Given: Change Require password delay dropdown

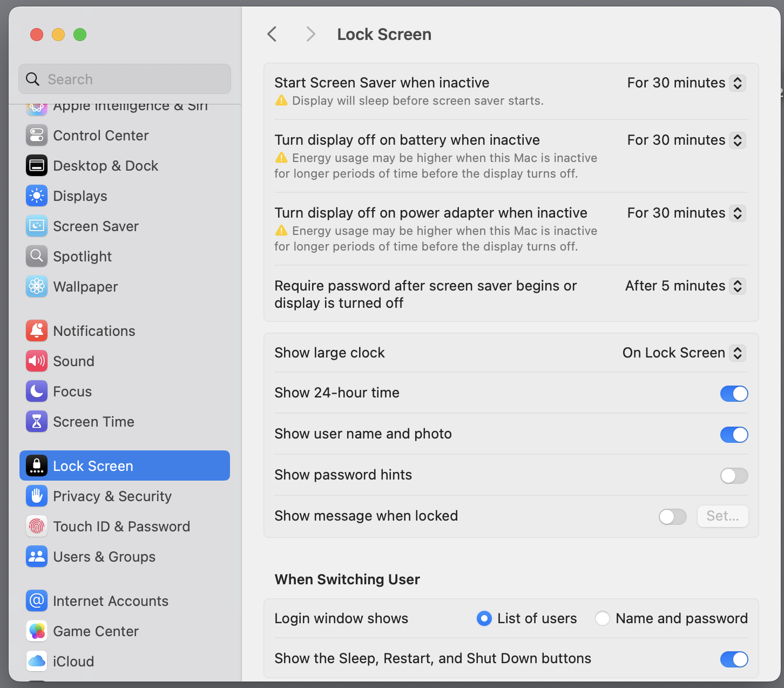Looking at the screenshot, I should coord(685,286).
